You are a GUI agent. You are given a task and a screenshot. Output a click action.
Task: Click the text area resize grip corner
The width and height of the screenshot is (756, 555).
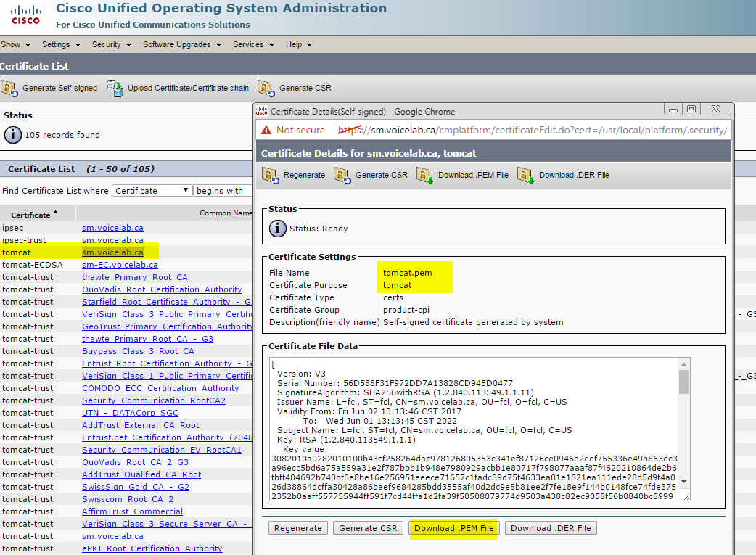click(x=686, y=497)
